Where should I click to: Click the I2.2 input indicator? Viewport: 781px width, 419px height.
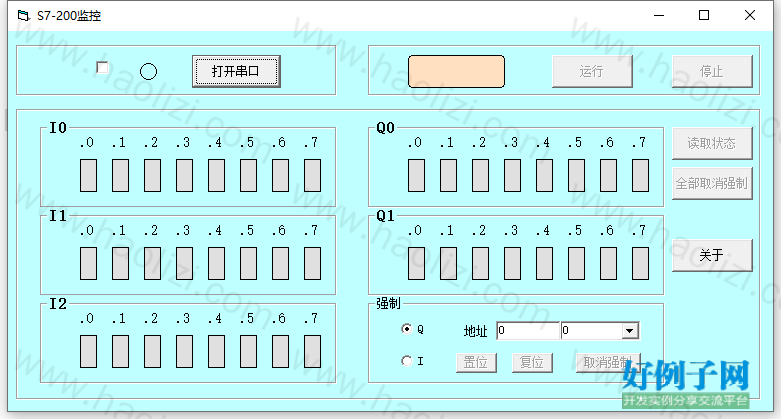click(x=152, y=351)
